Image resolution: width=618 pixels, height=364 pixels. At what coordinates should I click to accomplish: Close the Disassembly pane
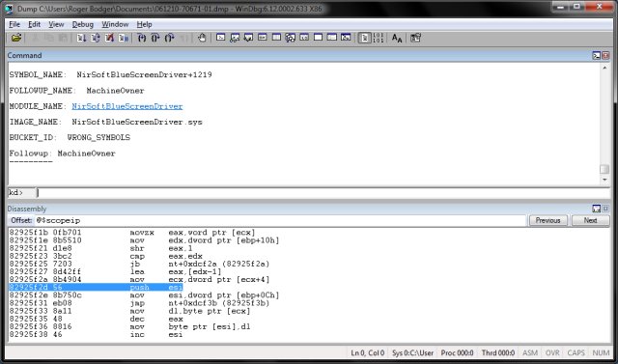pyautogui.click(x=605, y=209)
